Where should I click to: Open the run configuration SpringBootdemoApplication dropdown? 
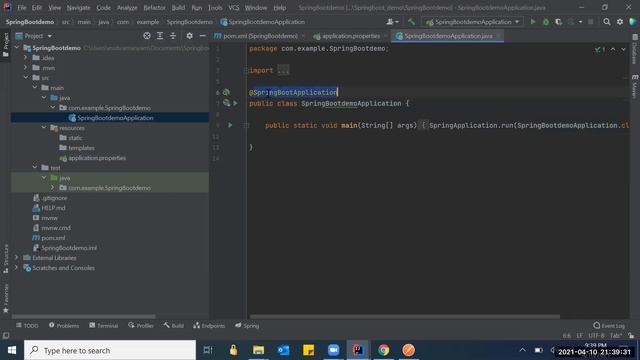pyautogui.click(x=473, y=22)
